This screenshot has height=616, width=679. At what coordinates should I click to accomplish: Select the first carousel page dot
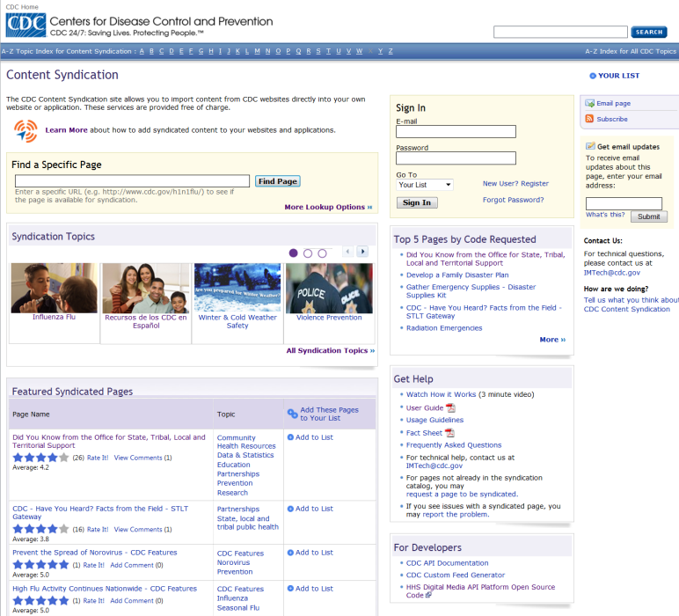coord(293,253)
